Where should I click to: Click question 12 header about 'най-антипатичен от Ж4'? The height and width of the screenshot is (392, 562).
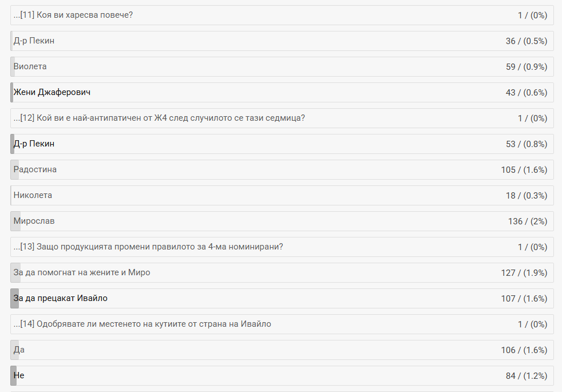click(159, 118)
